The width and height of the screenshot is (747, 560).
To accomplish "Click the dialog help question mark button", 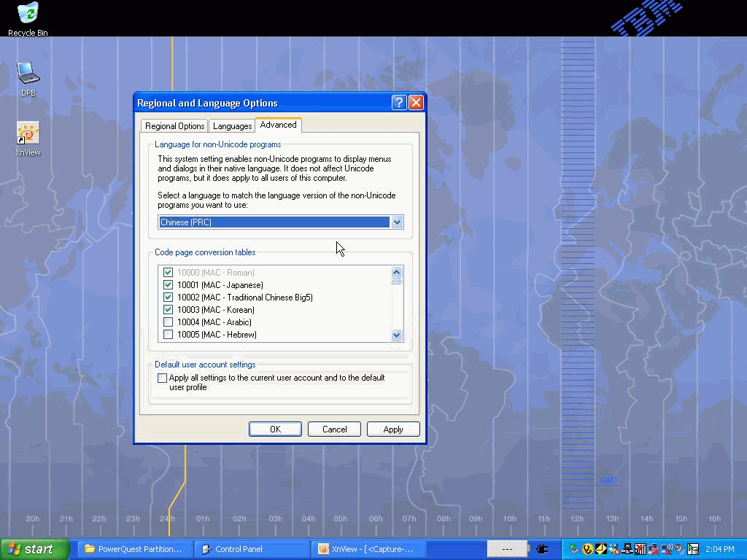I will [398, 103].
